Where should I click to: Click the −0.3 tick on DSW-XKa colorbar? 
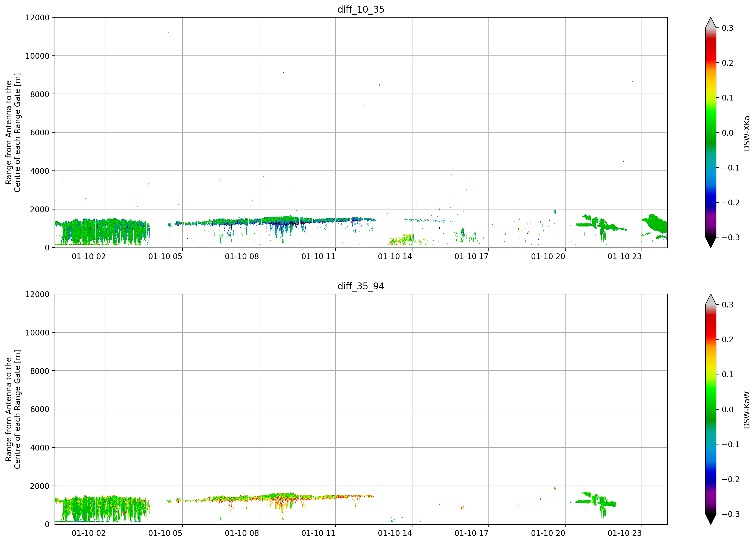coord(731,237)
